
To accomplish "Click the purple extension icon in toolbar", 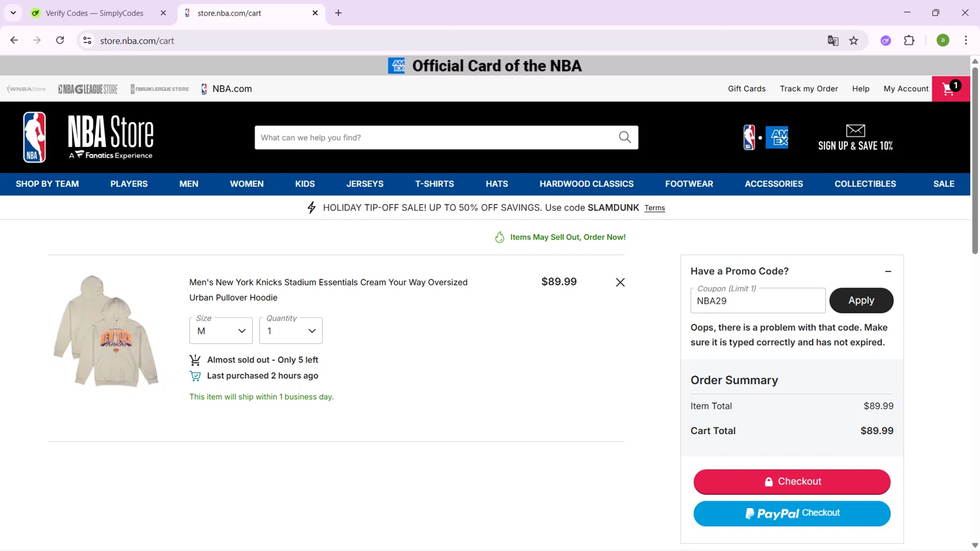I will (x=885, y=40).
